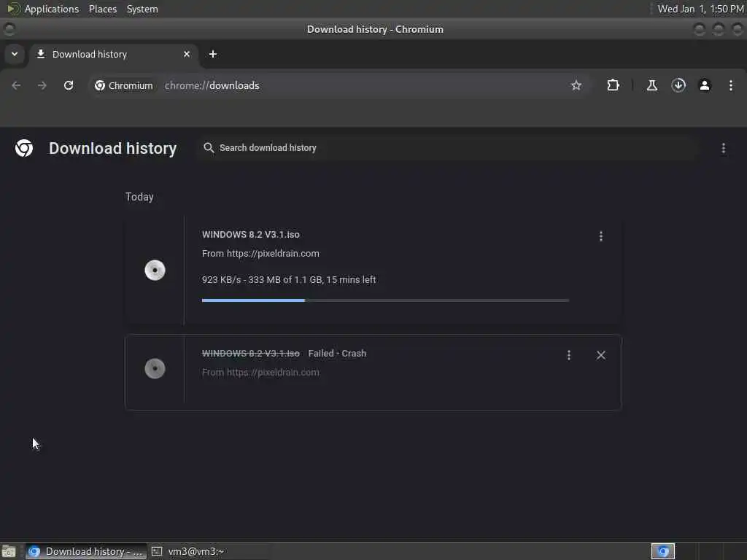Image resolution: width=747 pixels, height=560 pixels.
Task: Click the download progress bar
Action: pos(385,300)
